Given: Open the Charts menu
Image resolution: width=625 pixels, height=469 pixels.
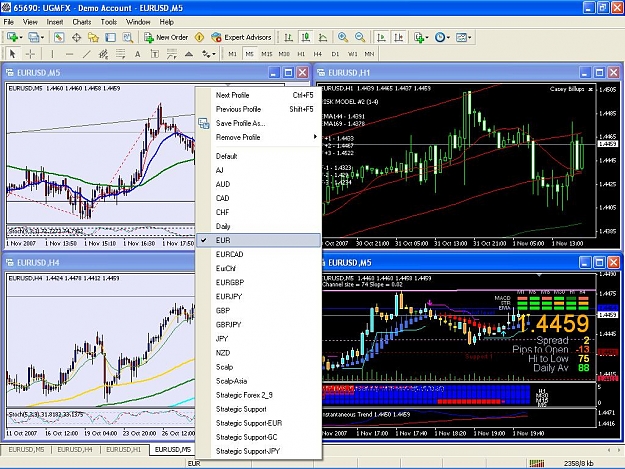Looking at the screenshot, I should (x=82, y=22).
